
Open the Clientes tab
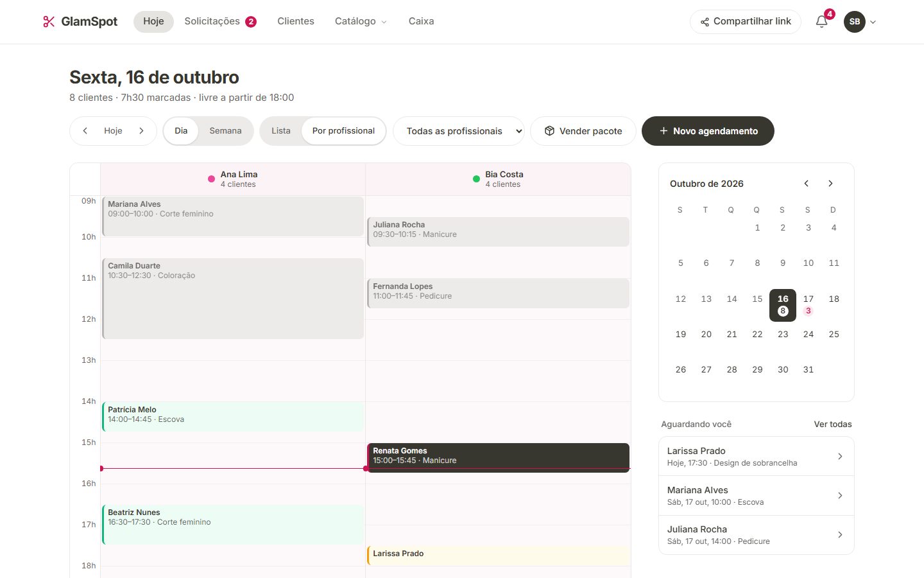[x=296, y=22]
